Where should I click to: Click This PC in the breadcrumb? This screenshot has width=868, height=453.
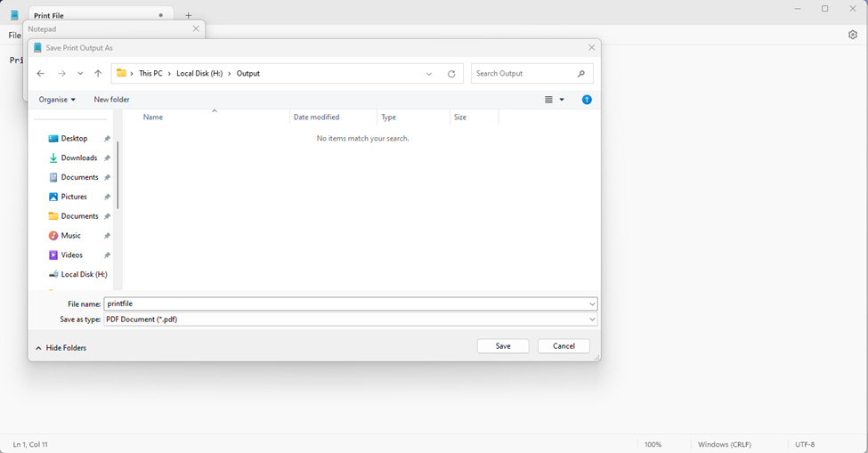[150, 74]
